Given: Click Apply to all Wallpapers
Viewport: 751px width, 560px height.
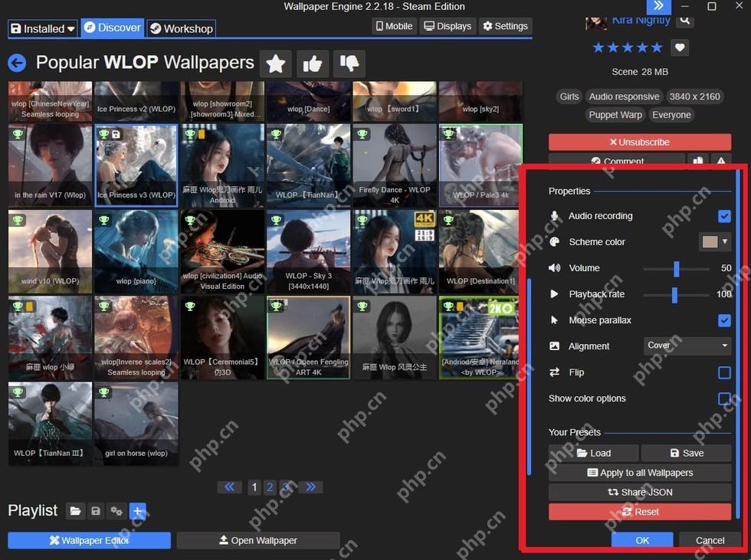Looking at the screenshot, I should 640,473.
